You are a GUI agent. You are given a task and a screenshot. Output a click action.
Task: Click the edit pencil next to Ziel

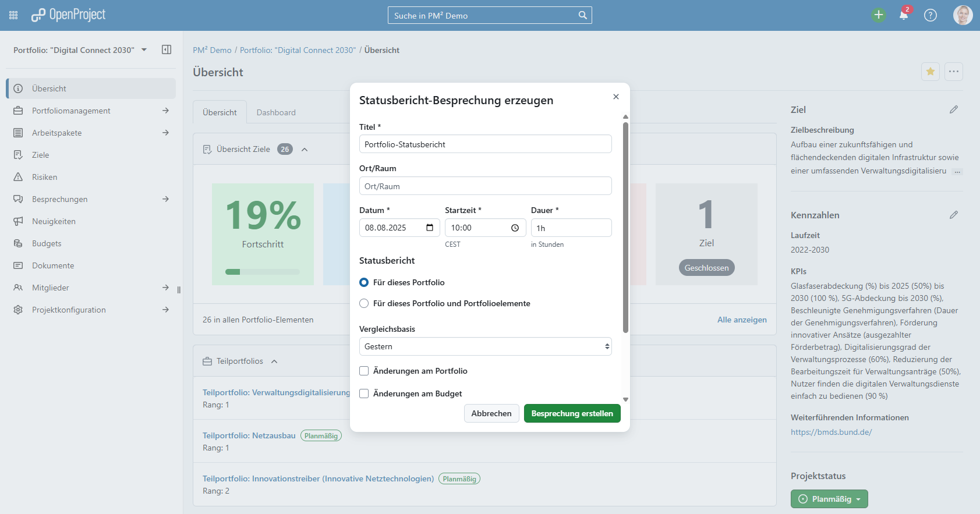click(x=953, y=109)
